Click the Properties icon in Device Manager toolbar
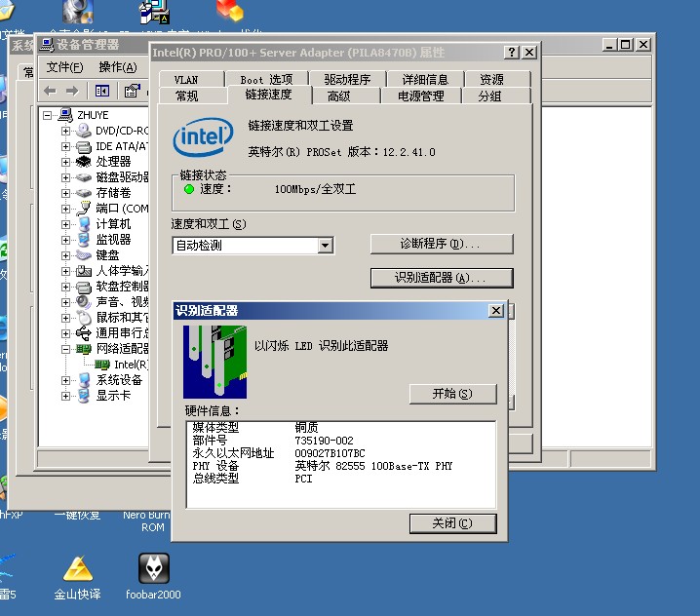The height and width of the screenshot is (616, 700). [x=132, y=91]
